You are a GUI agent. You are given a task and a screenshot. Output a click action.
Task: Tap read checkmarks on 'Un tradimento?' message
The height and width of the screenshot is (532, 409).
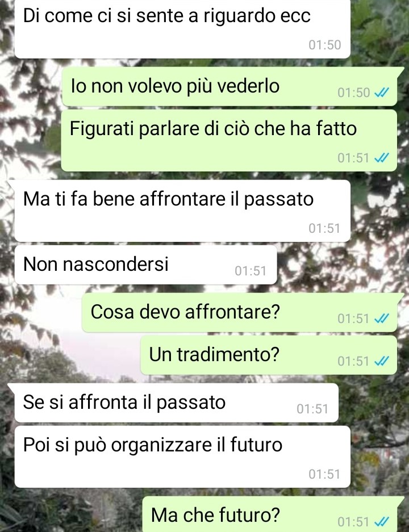click(382, 361)
